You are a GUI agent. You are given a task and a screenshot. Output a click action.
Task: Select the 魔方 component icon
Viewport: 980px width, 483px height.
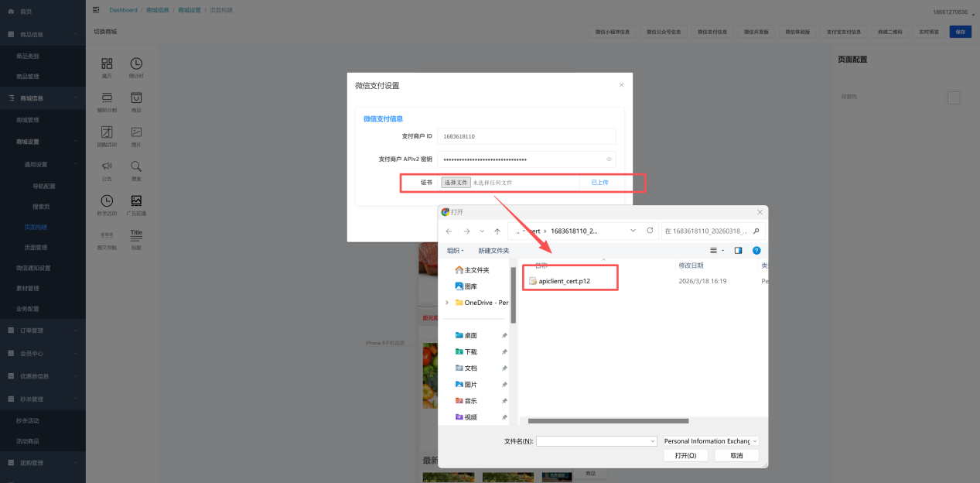[107, 64]
